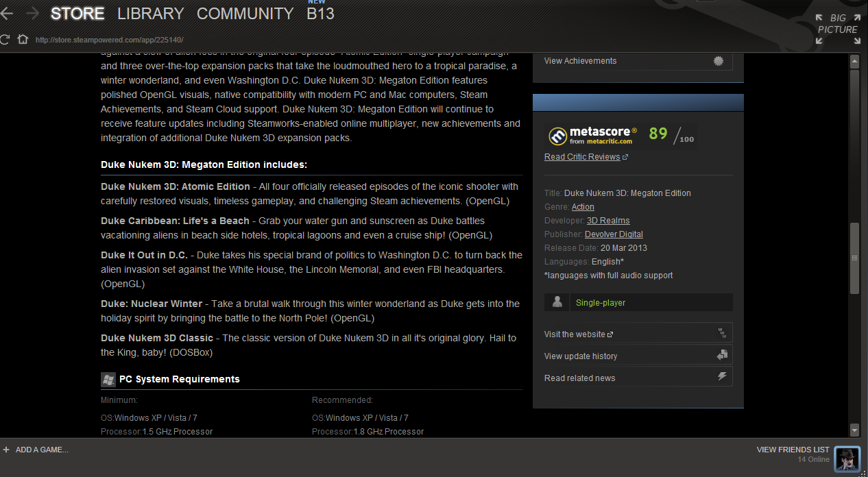Click the scrollbar down arrow

854,430
